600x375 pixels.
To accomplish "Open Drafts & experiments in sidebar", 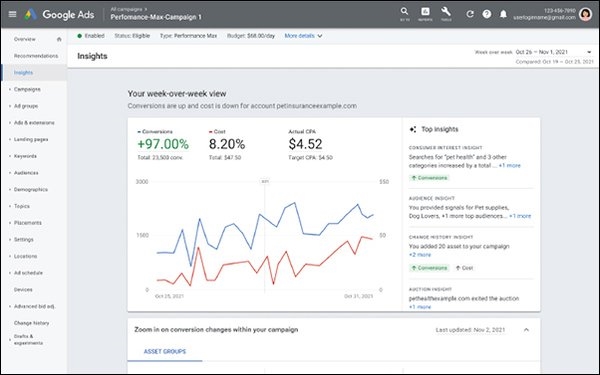I will pos(28,339).
